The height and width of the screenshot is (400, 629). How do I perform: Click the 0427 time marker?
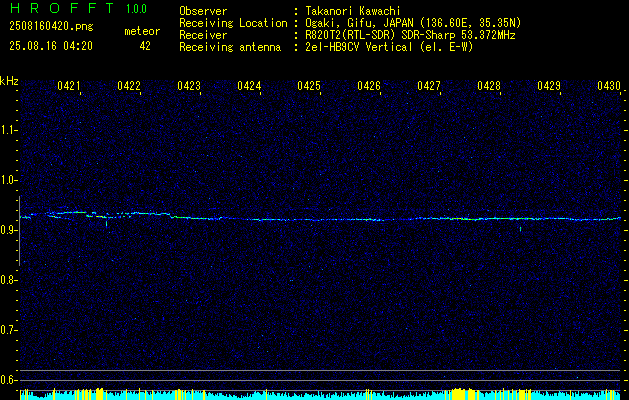429,85
